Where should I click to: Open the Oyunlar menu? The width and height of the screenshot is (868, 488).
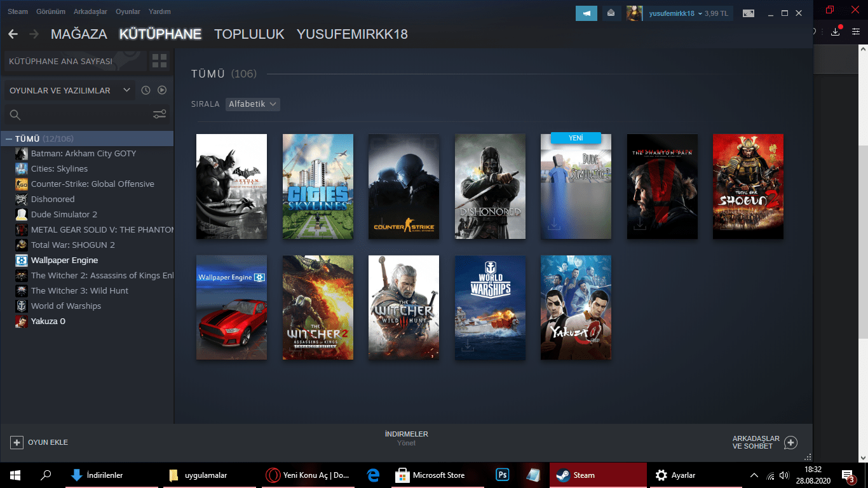click(x=128, y=11)
